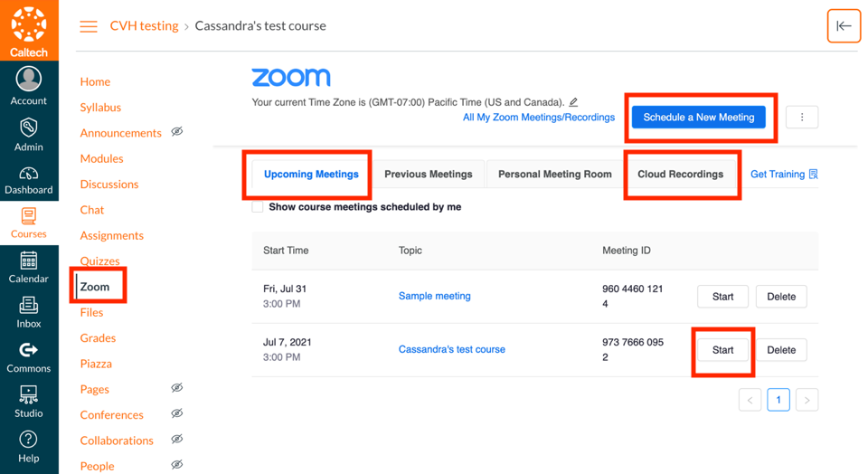The image size is (868, 474).
Task: Click the eye icon next to Conferences
Action: pyautogui.click(x=177, y=414)
